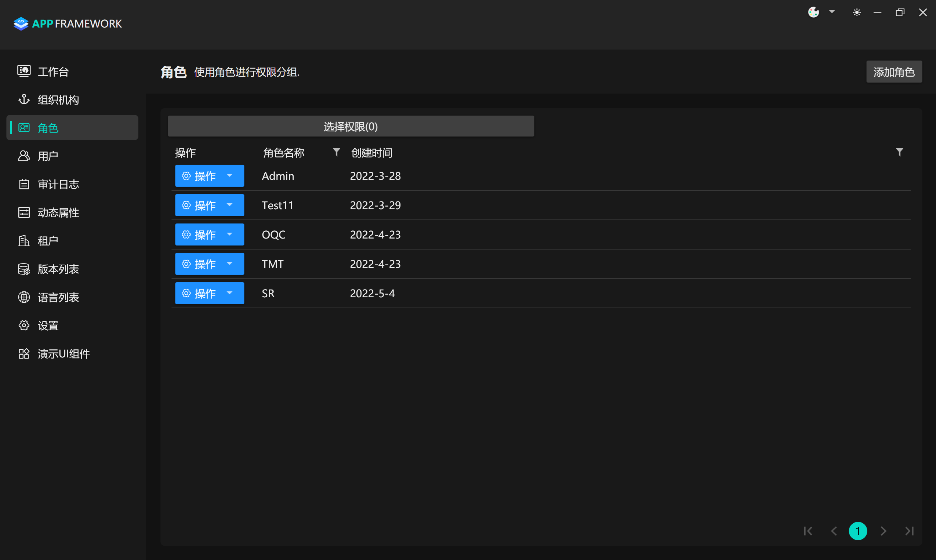Click the TMT role name cell
This screenshot has width=936, height=560.
(x=272, y=264)
